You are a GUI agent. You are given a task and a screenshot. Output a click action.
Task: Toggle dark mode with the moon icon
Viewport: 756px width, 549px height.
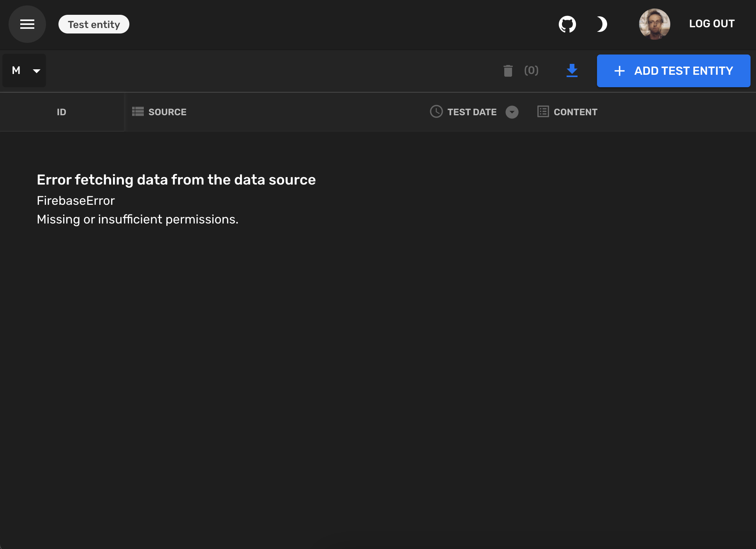point(601,24)
